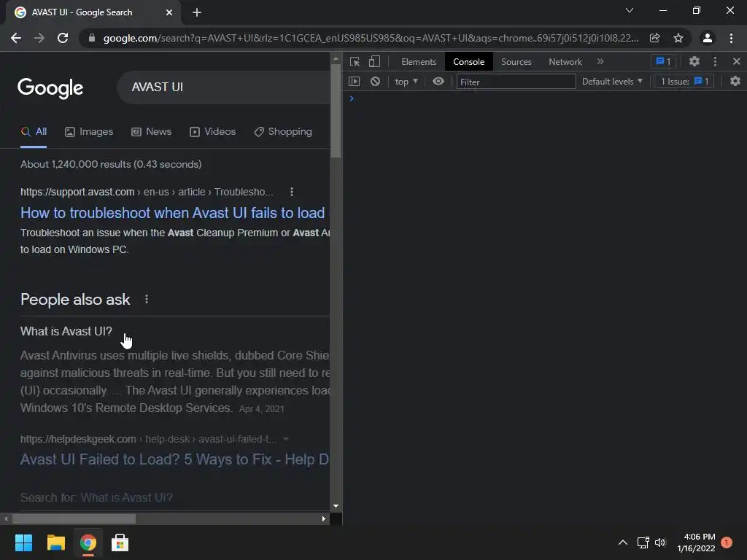Open the clock showing 4:06 PM
747x560 pixels.
coord(696,542)
